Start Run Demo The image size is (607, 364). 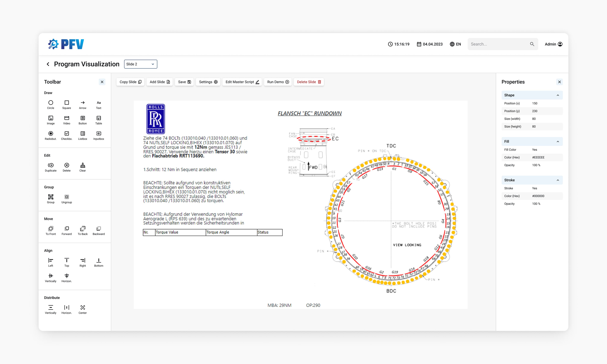[278, 82]
